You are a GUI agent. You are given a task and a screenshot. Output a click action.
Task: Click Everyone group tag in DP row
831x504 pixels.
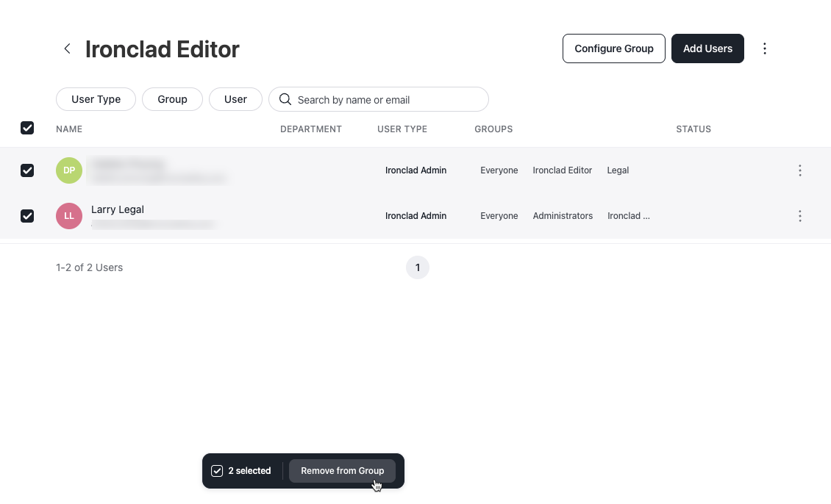coord(499,170)
